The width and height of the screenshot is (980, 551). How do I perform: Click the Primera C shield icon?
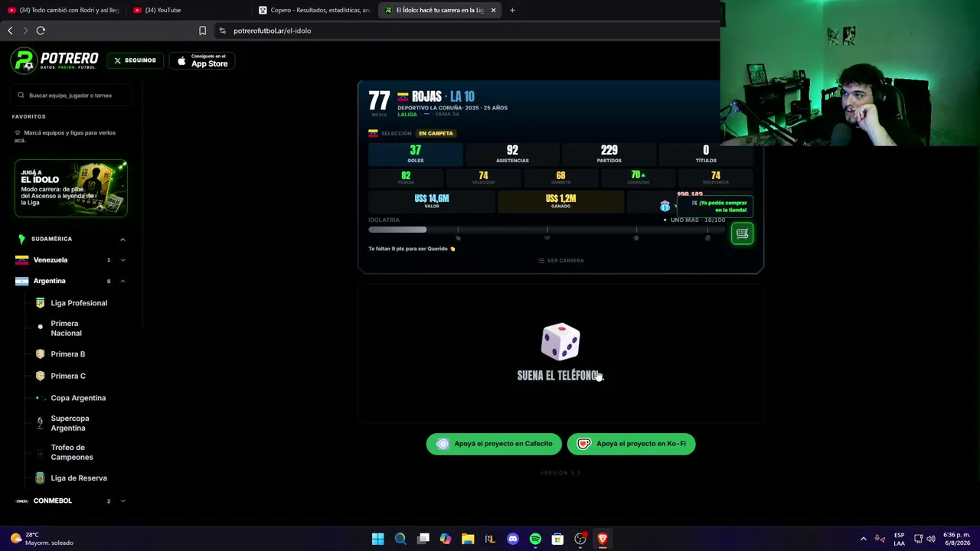click(40, 377)
